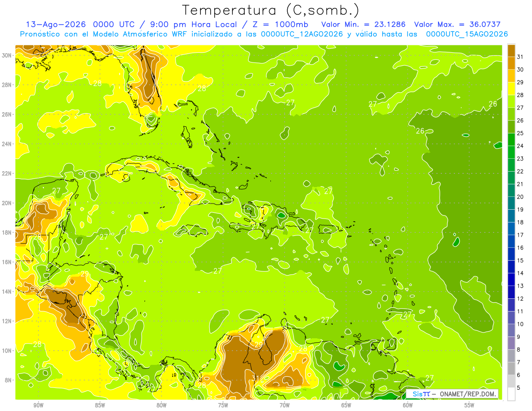Screen dimensions: 532x411
Task: Select 'Valor Min. = 23.1286' value
Action: pos(363,24)
